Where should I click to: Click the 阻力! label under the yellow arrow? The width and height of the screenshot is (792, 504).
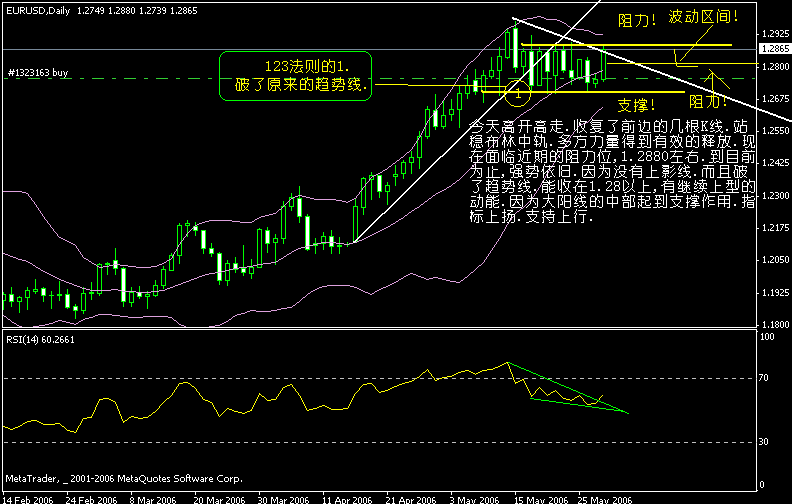(708, 102)
